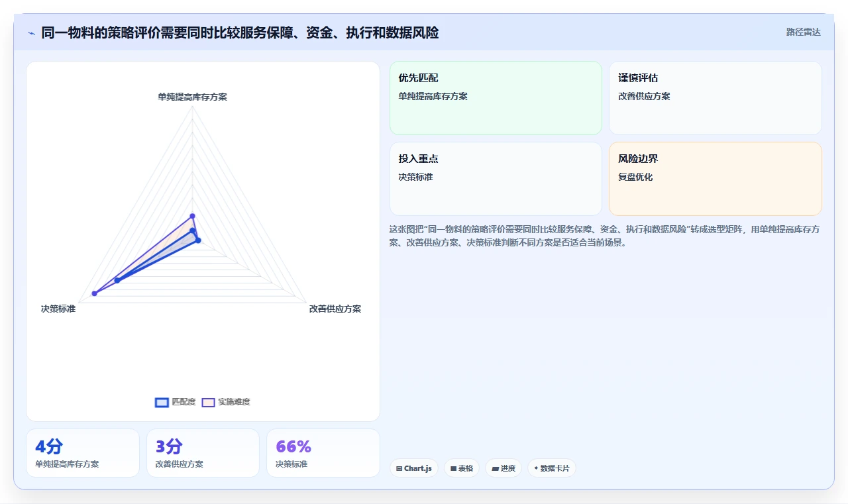The height and width of the screenshot is (504, 848).
Task: Click 决策标准 in the 投入重点 card
Action: point(415,177)
